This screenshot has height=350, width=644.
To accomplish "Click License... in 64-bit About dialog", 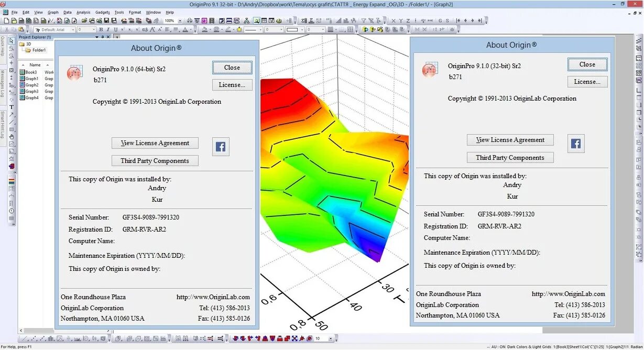I will click(232, 85).
